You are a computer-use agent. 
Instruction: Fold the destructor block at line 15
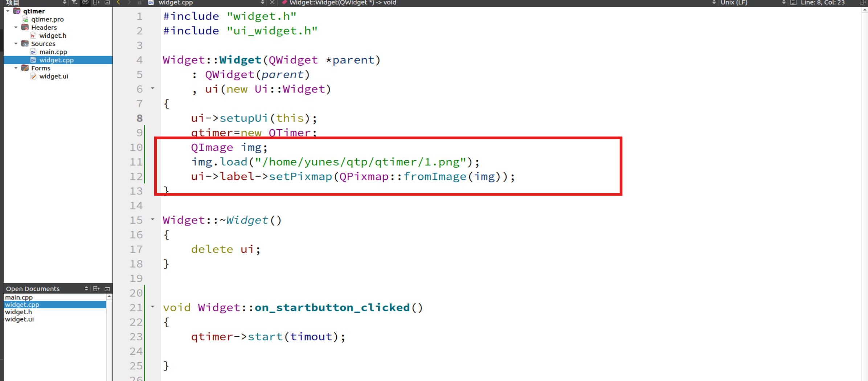[x=153, y=219]
